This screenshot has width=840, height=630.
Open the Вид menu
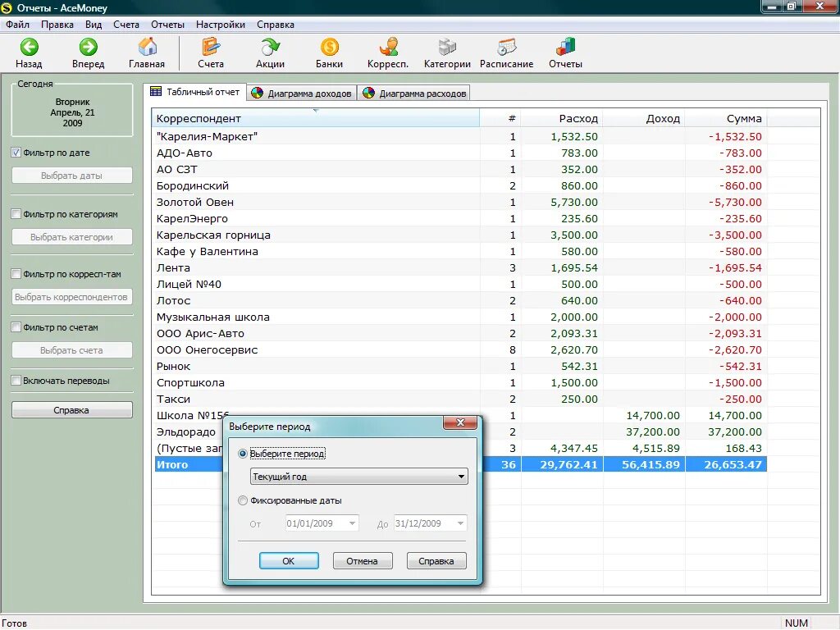point(94,25)
